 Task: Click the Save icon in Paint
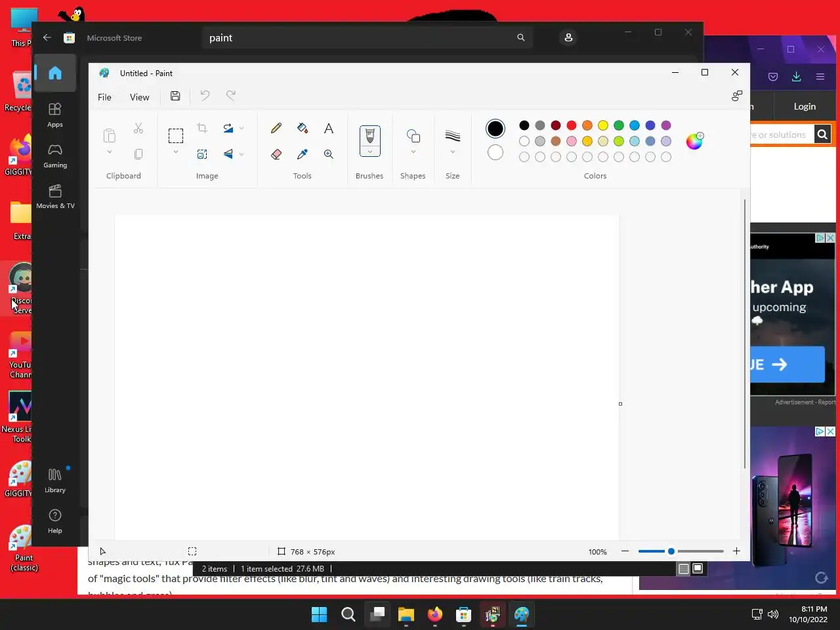[x=175, y=96]
